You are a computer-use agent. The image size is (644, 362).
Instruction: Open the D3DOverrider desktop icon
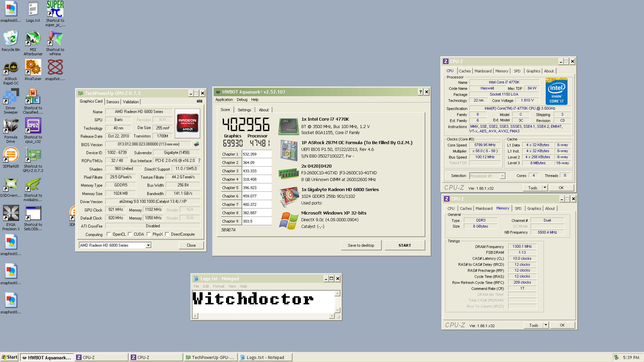[11, 187]
